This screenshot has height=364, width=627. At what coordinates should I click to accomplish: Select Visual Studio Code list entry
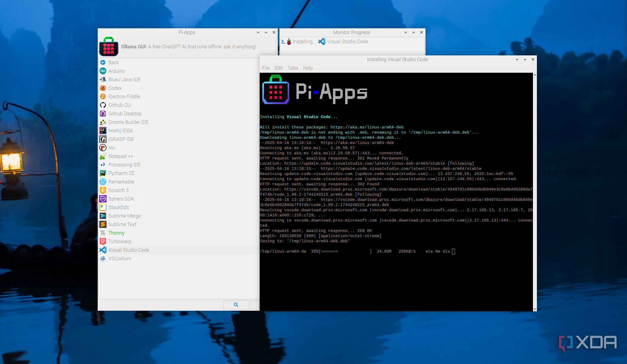(x=129, y=250)
